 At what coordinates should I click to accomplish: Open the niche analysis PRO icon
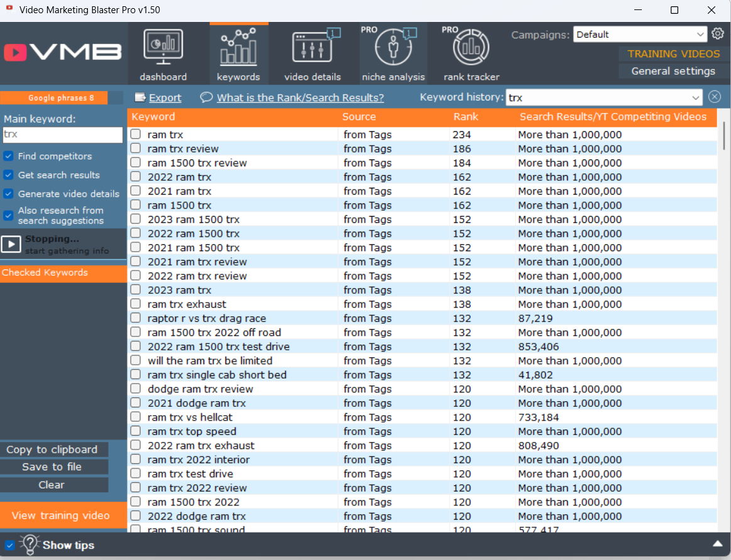pyautogui.click(x=393, y=48)
